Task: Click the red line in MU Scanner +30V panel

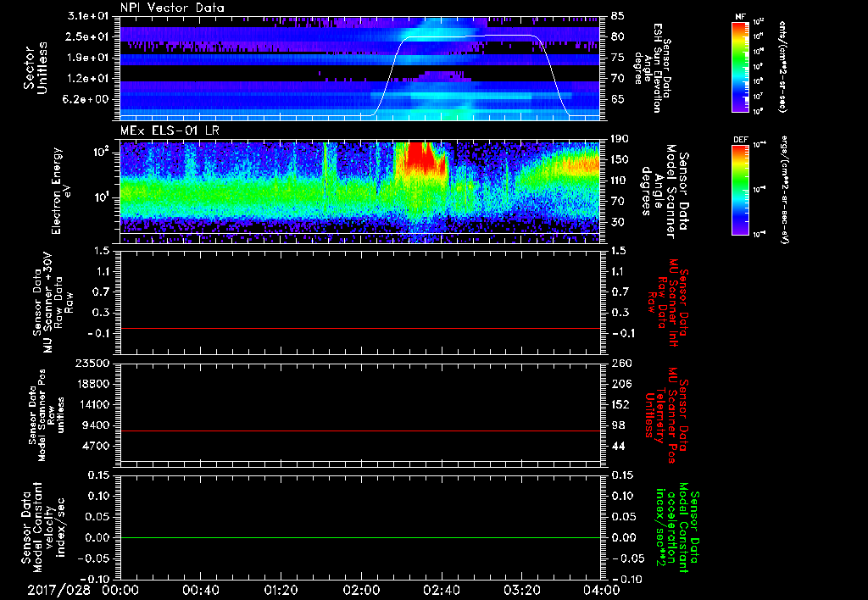Action: pos(359,328)
